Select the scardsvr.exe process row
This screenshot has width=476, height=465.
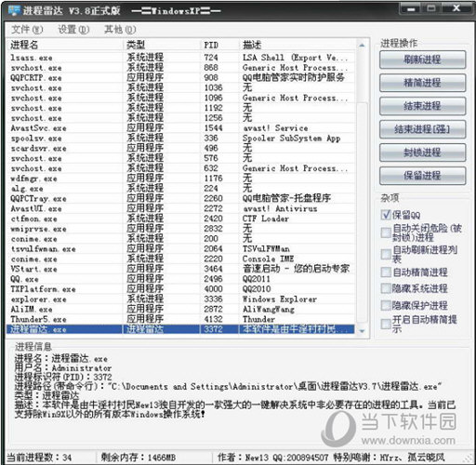(x=181, y=148)
